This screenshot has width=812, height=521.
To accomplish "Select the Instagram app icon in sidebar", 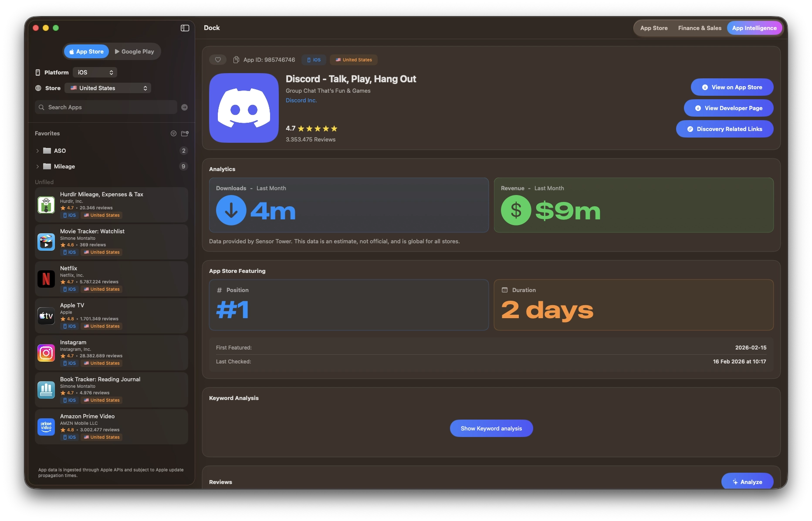I will pos(46,353).
